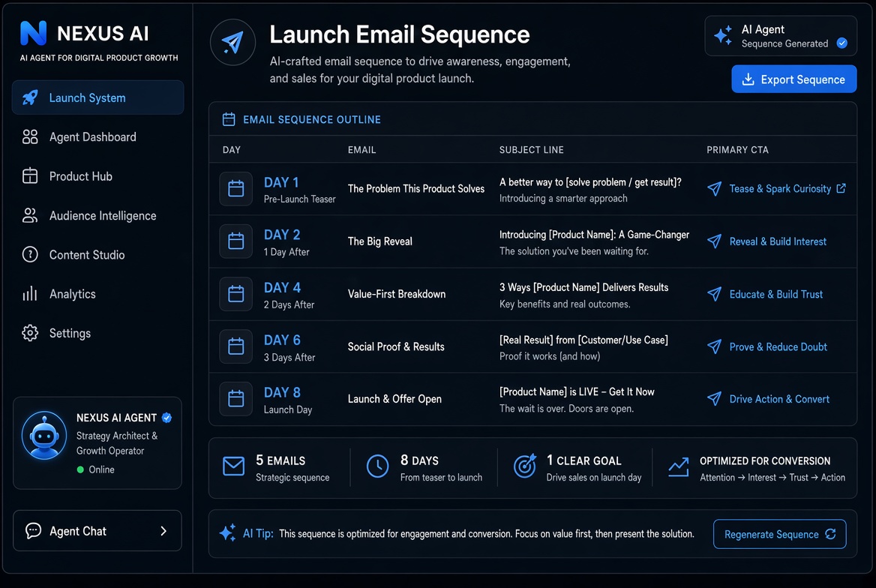Click the calendar icon in the DAY 8 row
Screen dimensions: 876x588
tap(235, 399)
